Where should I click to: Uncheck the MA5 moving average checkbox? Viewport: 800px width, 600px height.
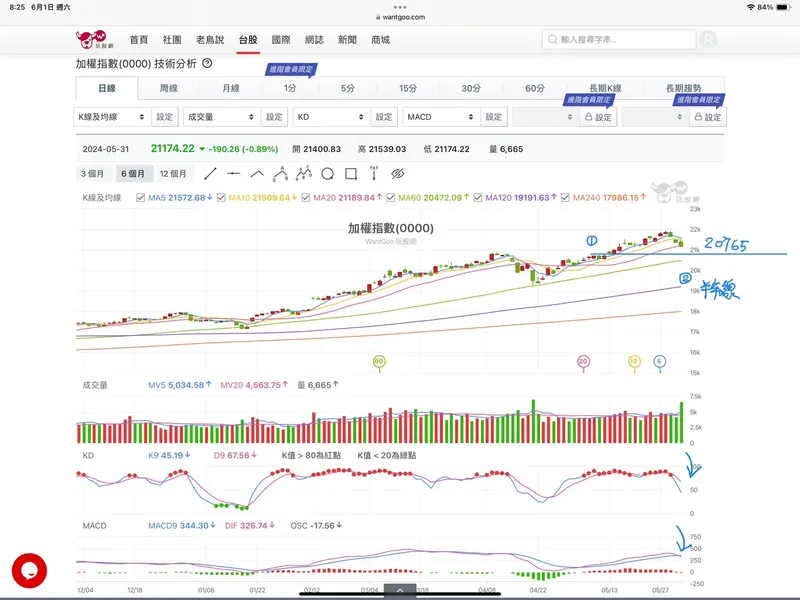139,198
